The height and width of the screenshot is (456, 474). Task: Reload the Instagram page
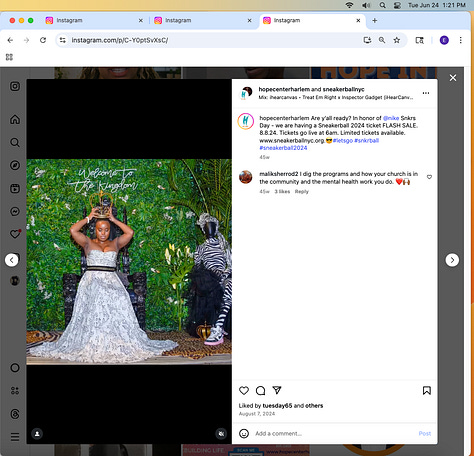coord(43,40)
